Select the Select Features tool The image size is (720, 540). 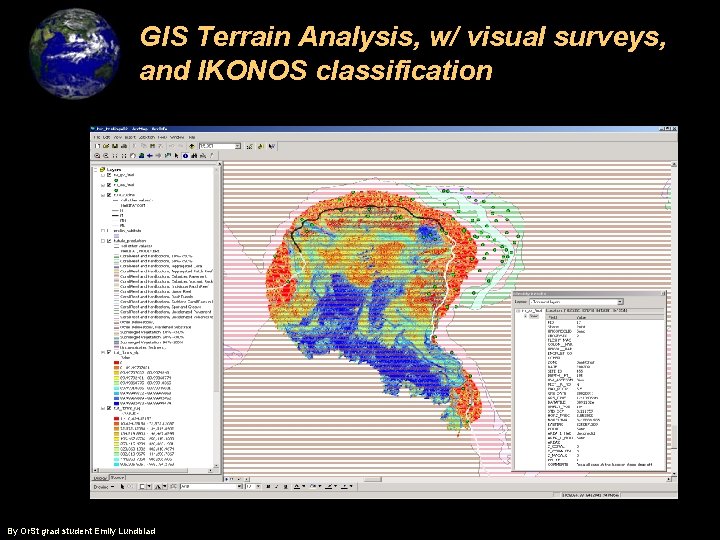pyautogui.click(x=168, y=156)
